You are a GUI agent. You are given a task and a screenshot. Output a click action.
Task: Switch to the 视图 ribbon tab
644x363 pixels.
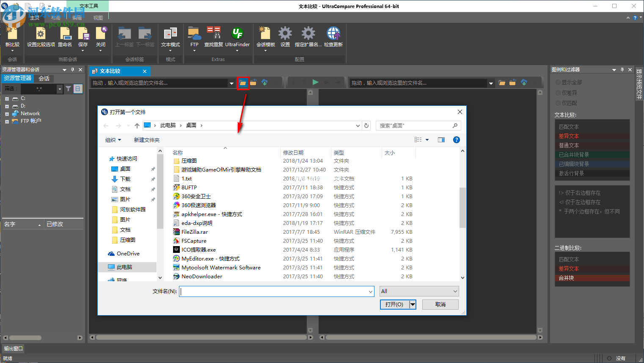(98, 18)
